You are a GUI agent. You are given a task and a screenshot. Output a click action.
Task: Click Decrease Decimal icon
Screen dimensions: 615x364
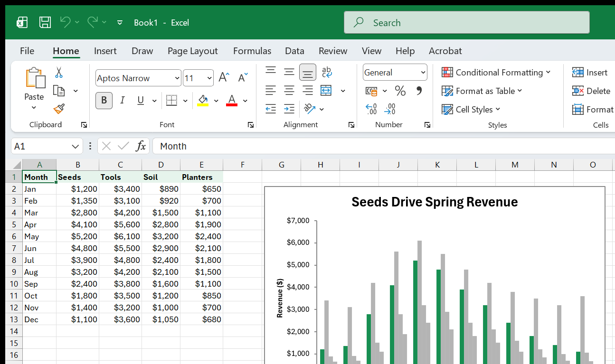390,109
